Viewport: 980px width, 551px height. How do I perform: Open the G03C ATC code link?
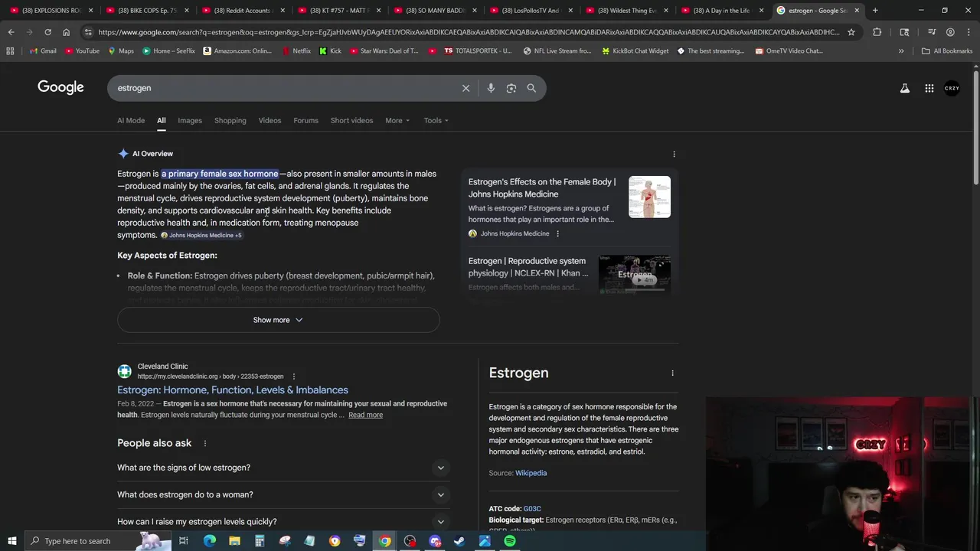click(x=532, y=509)
